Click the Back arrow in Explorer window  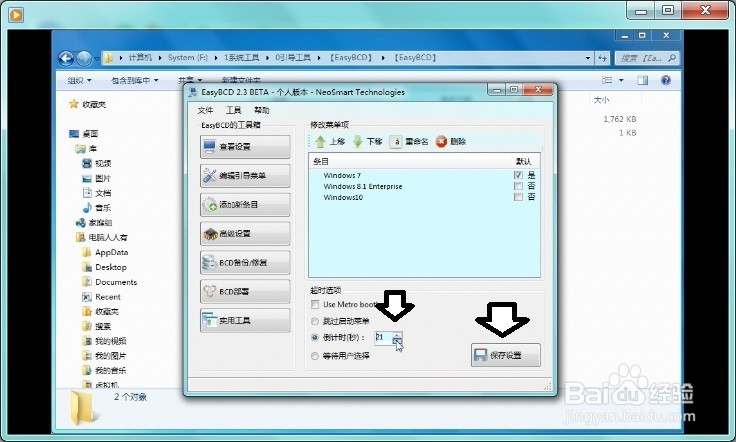(66, 58)
